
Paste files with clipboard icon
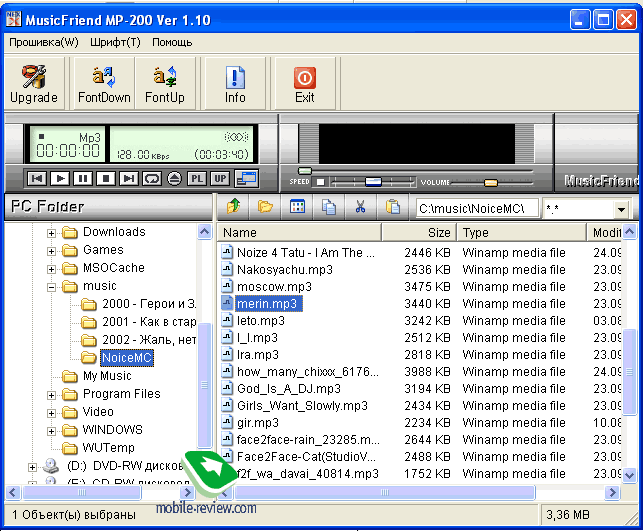[x=393, y=206]
